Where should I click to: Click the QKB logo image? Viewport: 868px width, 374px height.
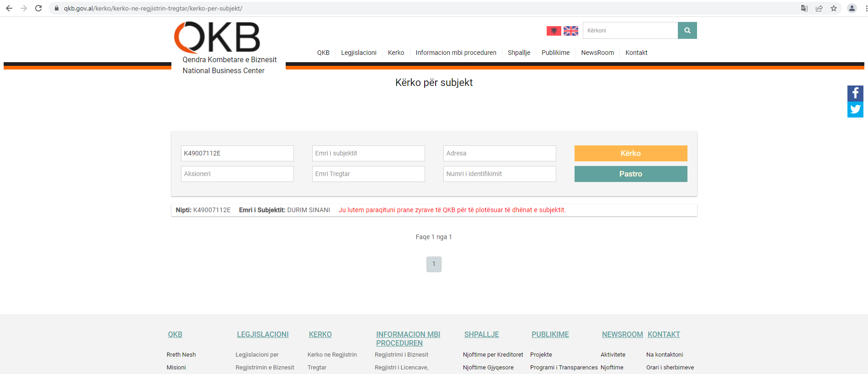[217, 37]
